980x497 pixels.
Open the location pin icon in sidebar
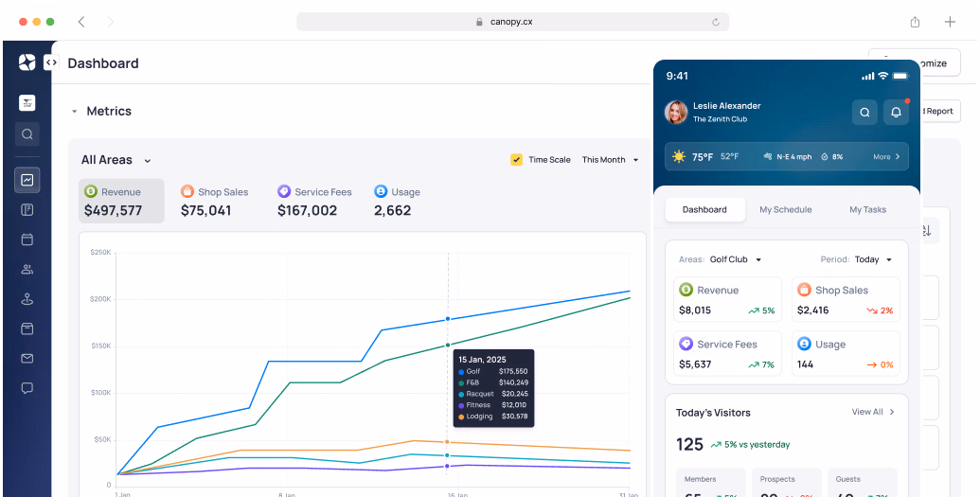tap(27, 299)
